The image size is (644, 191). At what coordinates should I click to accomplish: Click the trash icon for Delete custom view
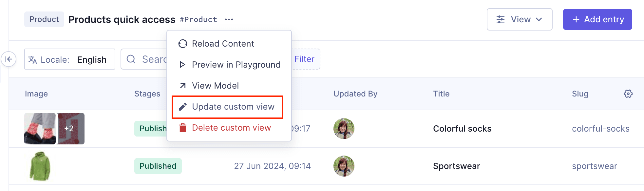pyautogui.click(x=183, y=128)
